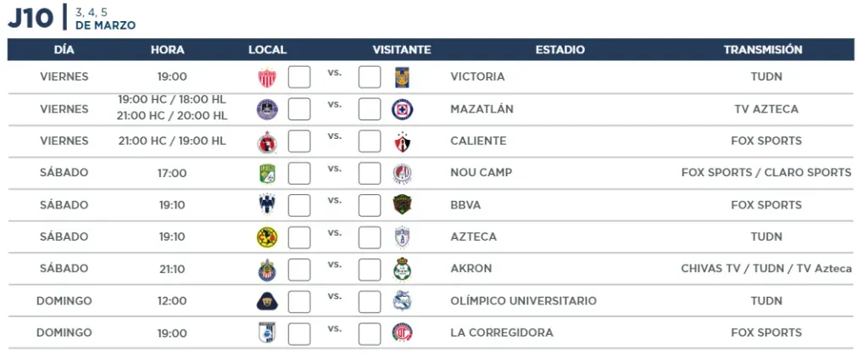Click the Toluca red crest

click(x=402, y=333)
